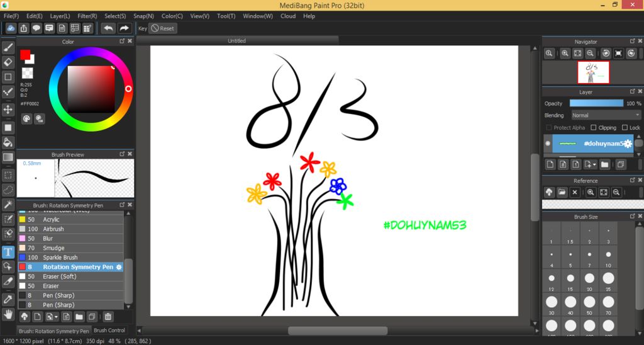Select the transparent color swatch

click(x=28, y=73)
